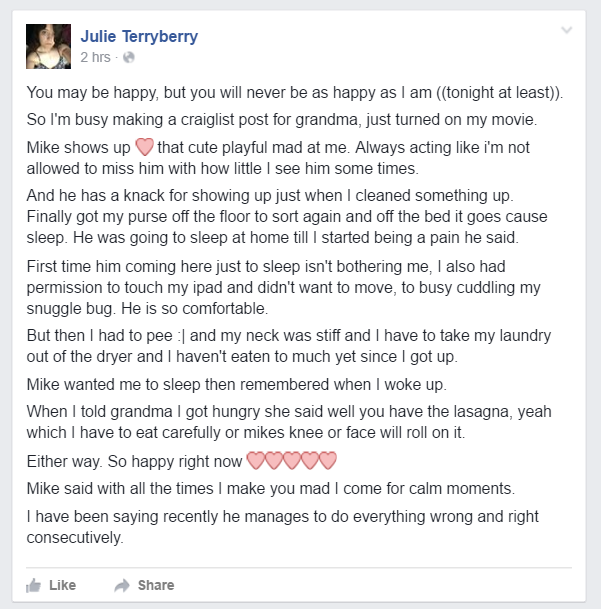Click the Share arrow icon
Screen dimensions: 601x609
click(x=122, y=585)
